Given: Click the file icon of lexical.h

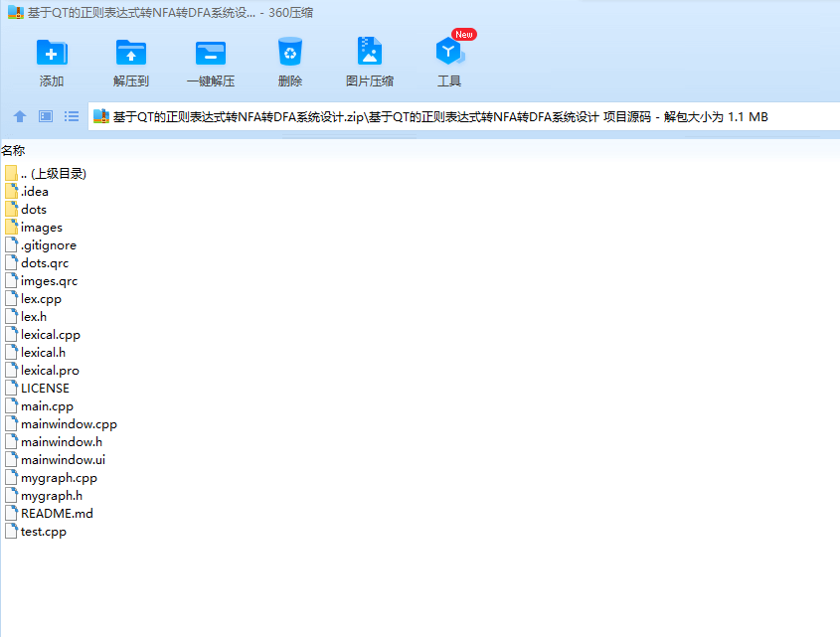Looking at the screenshot, I should point(11,353).
